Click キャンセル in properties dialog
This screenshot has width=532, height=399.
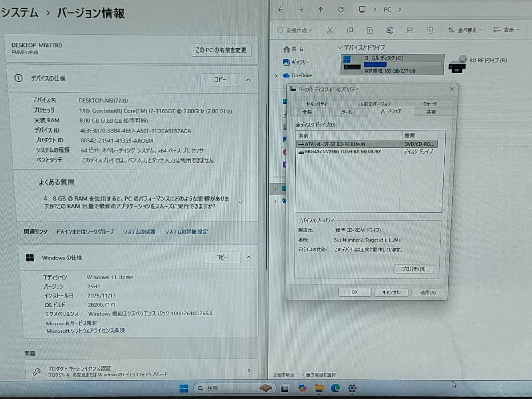(x=391, y=292)
